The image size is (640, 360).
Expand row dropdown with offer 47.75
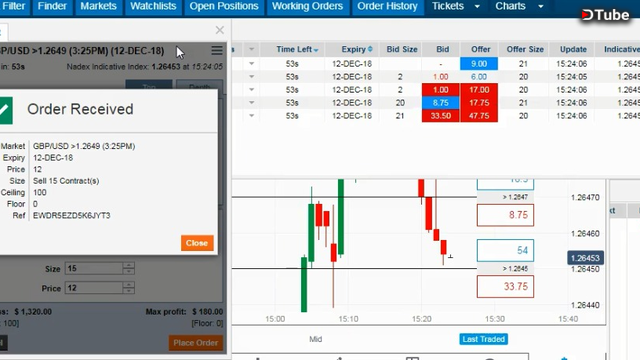point(251,116)
